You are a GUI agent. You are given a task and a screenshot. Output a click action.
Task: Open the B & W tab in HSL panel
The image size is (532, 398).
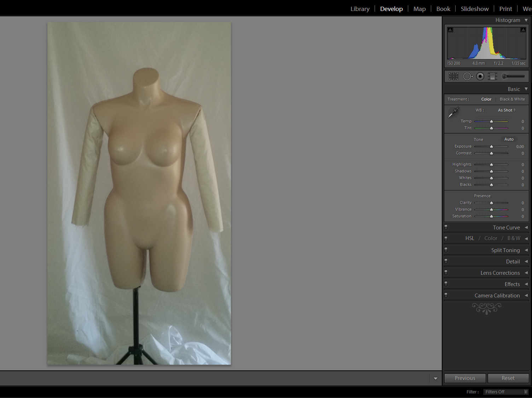tap(514, 238)
